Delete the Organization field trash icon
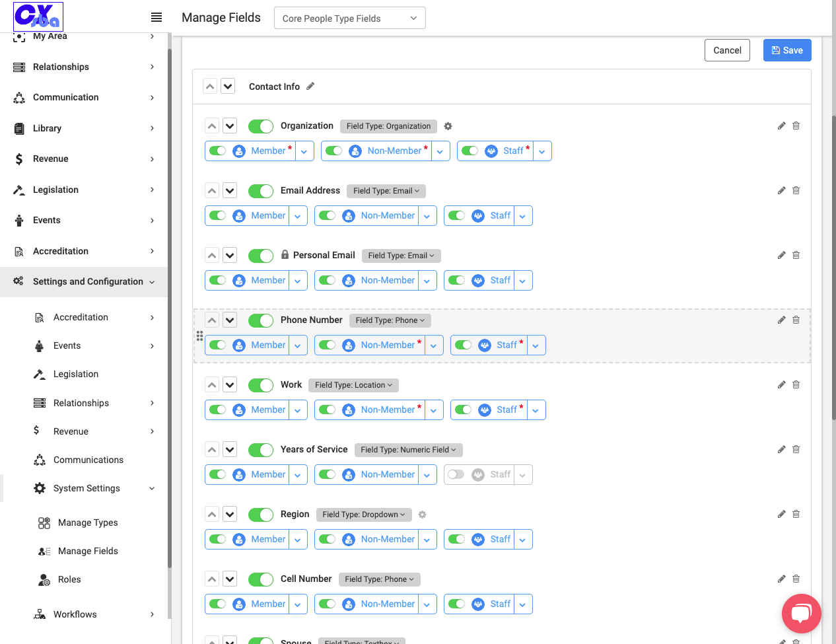The height and width of the screenshot is (644, 836). 796,125
